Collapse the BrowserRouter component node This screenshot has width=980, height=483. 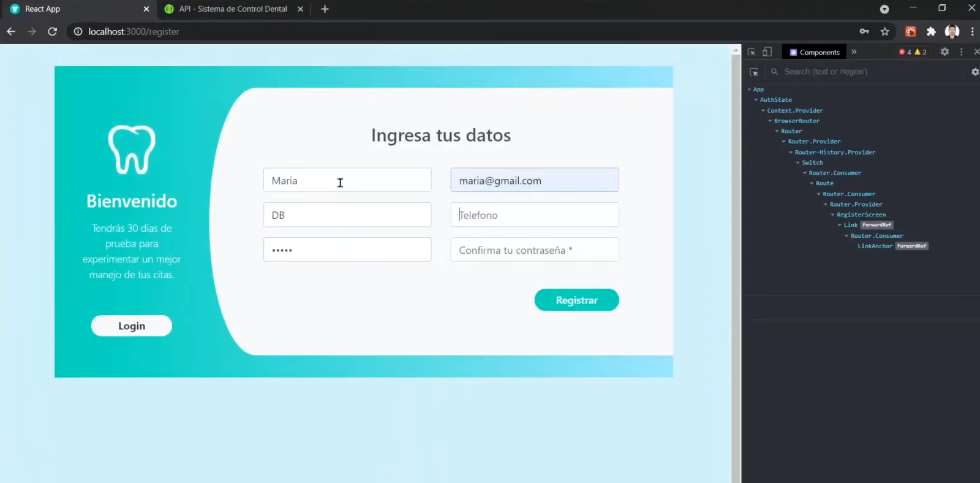[x=770, y=121]
